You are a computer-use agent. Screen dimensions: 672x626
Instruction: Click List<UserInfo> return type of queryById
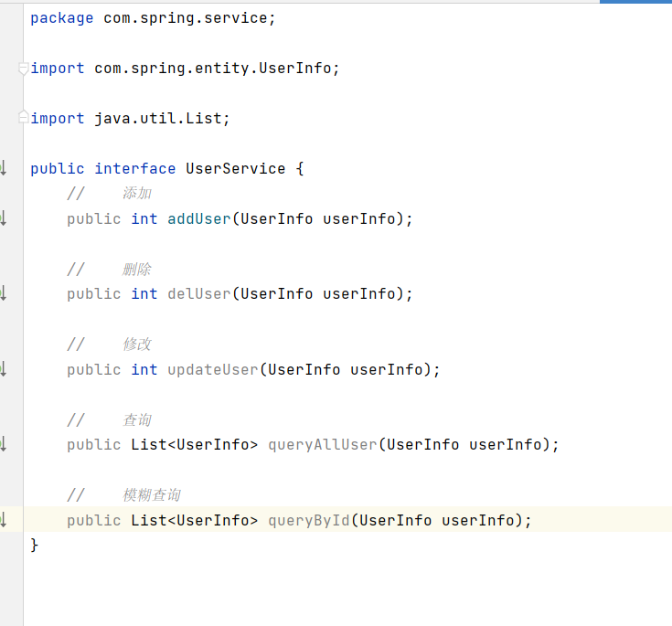[194, 520]
